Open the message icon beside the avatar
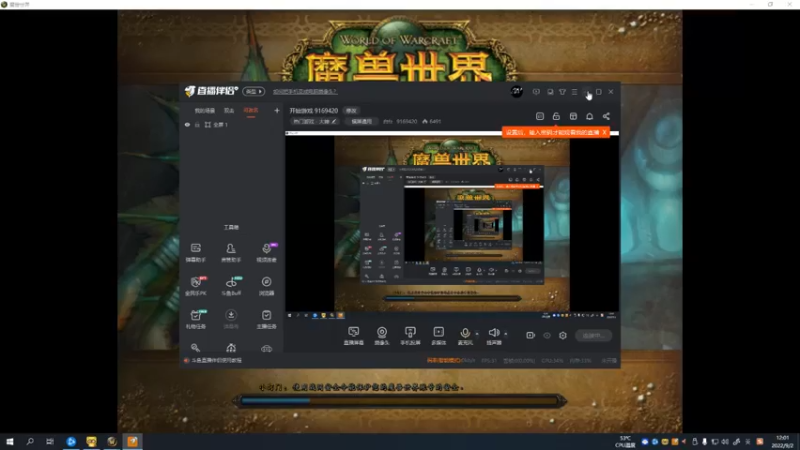This screenshot has width=800, height=450. [x=536, y=92]
